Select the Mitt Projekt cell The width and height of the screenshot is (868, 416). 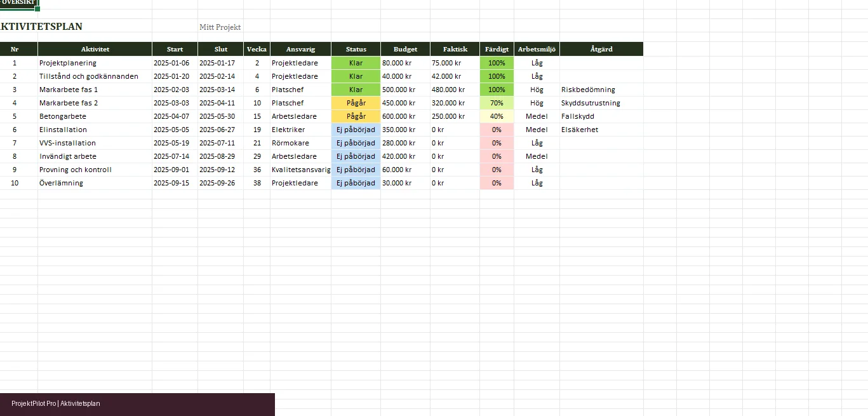point(220,27)
